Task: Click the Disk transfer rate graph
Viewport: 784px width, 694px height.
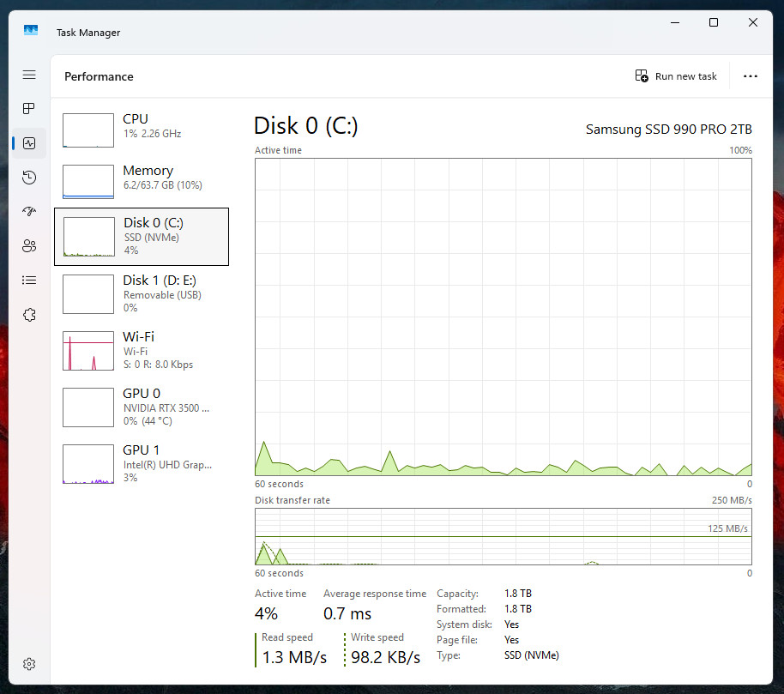Action: coord(503,536)
